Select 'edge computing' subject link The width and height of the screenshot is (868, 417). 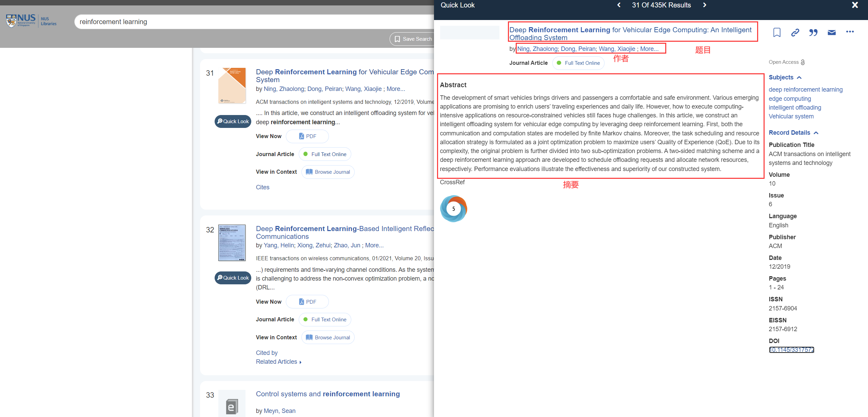click(x=790, y=99)
